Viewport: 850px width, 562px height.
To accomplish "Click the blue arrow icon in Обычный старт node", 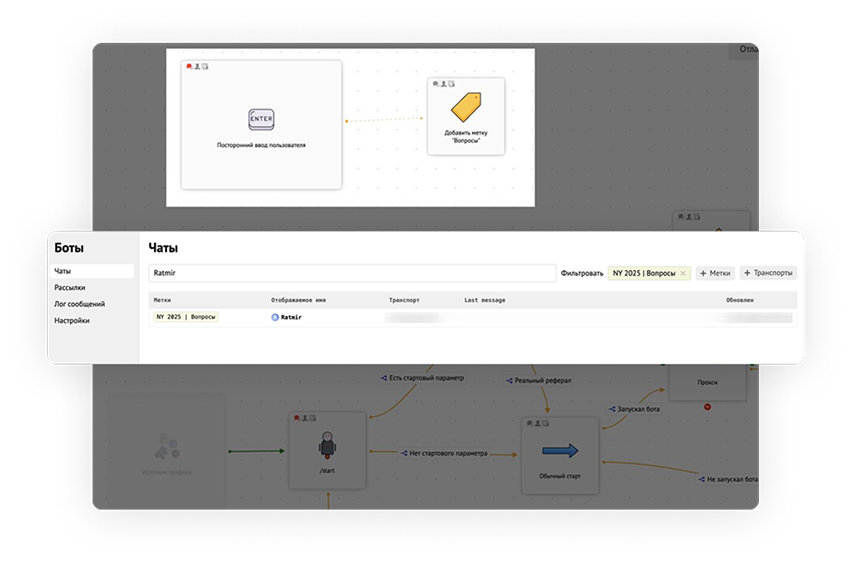I will point(559,450).
